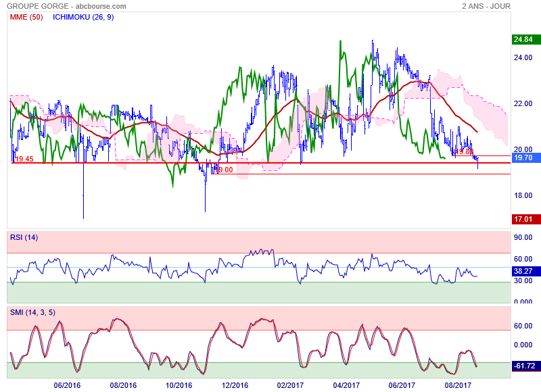Click the 19.45 support level label
This screenshot has height=392, width=541.
(x=24, y=159)
